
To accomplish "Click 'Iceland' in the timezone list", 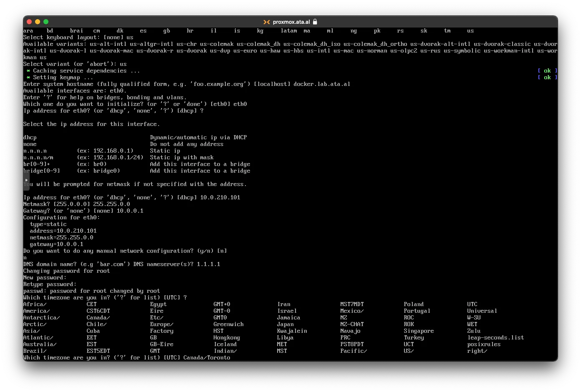I will click(225, 344).
